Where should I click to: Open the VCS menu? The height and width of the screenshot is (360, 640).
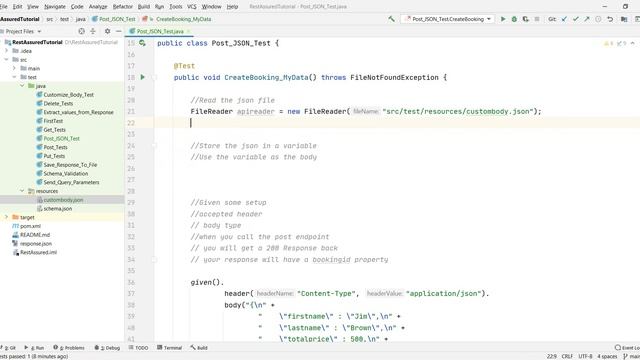pos(191,7)
